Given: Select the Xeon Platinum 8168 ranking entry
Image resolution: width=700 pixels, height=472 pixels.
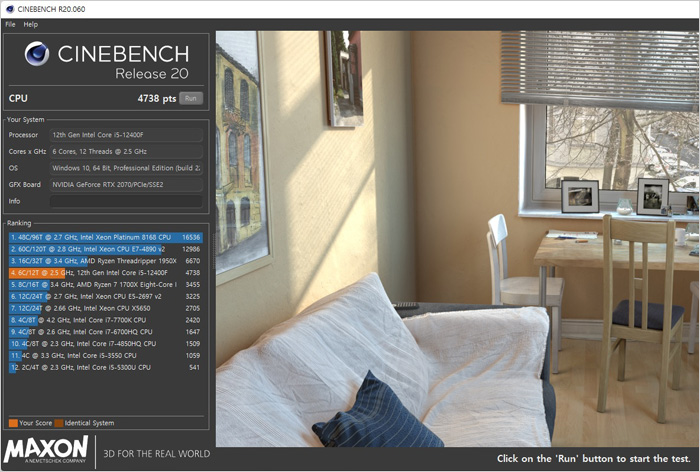Looking at the screenshot, I should 105,237.
